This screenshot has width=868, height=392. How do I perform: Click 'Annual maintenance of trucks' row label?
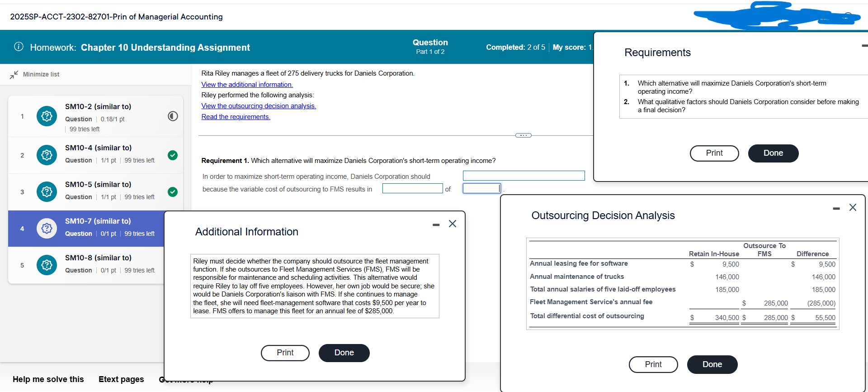pos(577,277)
